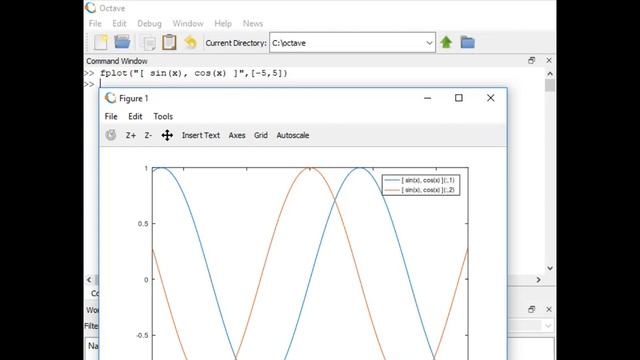This screenshot has width=640, height=360.
Task: Close the Figure 1 window
Action: coord(491,98)
